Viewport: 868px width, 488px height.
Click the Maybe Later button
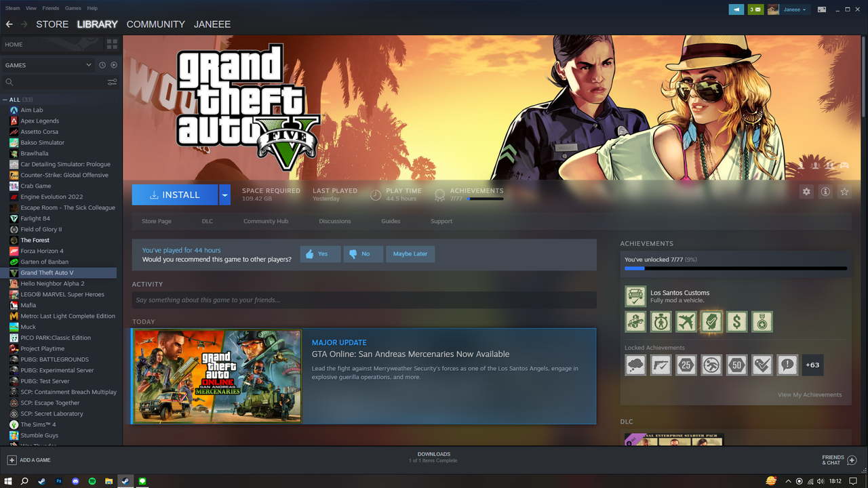click(x=410, y=254)
